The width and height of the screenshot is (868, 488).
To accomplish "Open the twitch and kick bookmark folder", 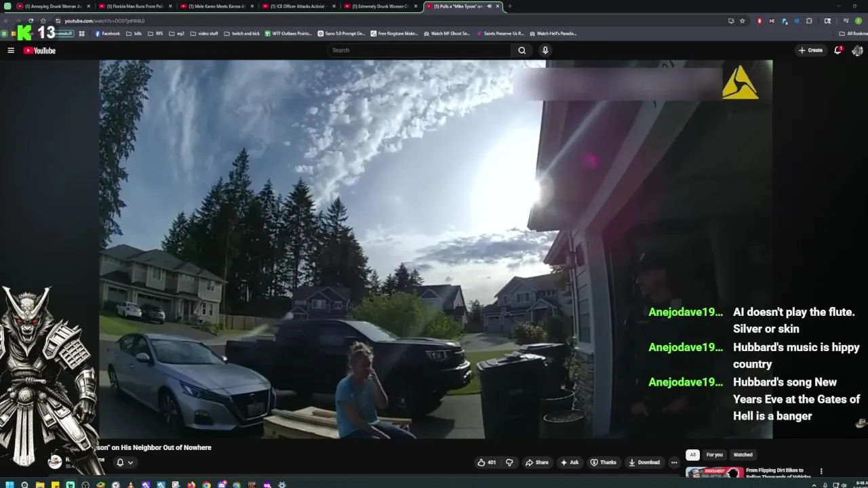I will point(241,33).
